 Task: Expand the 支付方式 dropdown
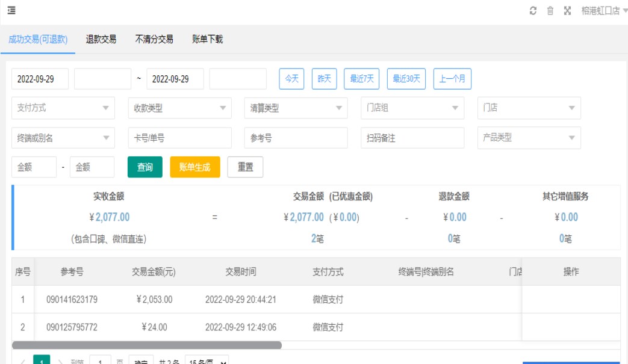click(63, 108)
